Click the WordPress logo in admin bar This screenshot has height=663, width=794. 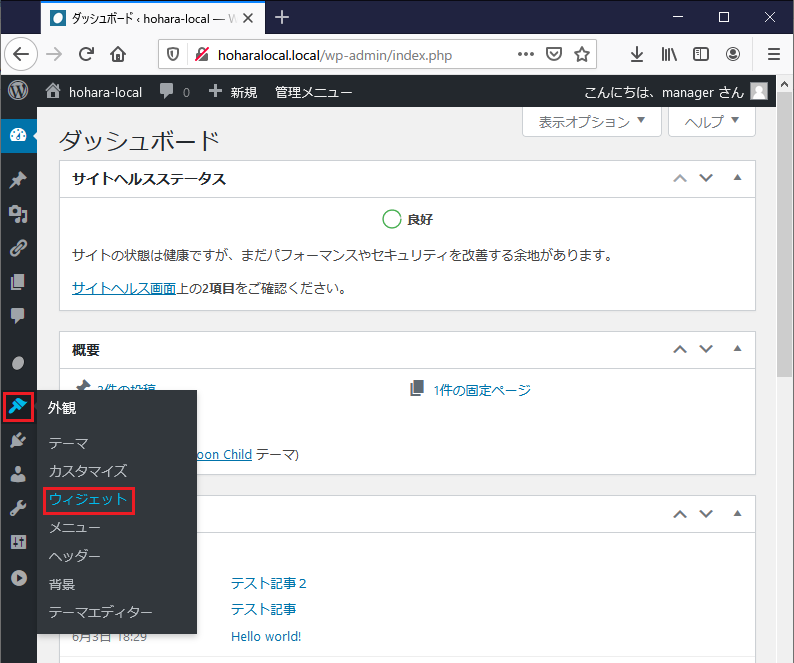click(x=18, y=91)
